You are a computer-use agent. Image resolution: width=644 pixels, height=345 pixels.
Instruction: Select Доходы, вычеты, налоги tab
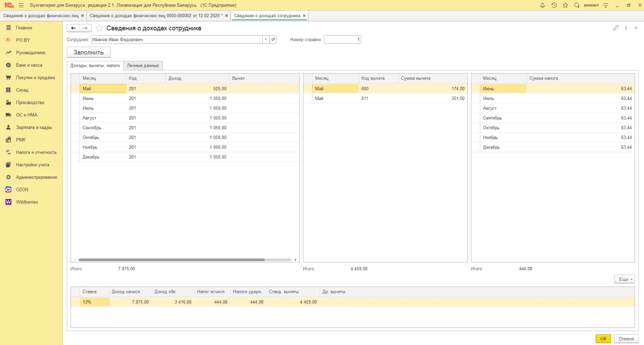click(95, 65)
